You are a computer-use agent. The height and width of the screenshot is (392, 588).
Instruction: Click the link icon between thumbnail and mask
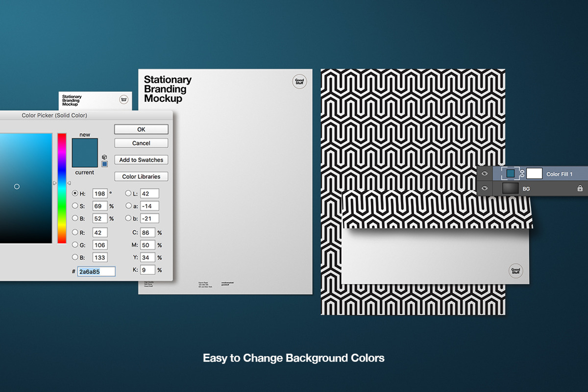click(522, 173)
